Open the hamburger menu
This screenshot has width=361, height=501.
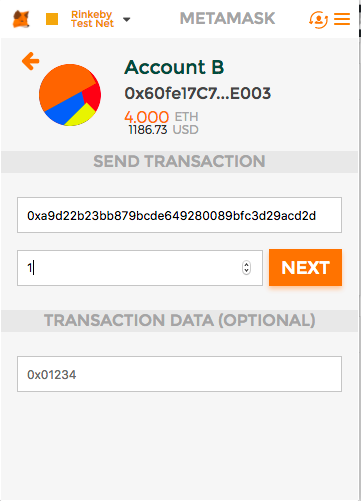point(342,19)
